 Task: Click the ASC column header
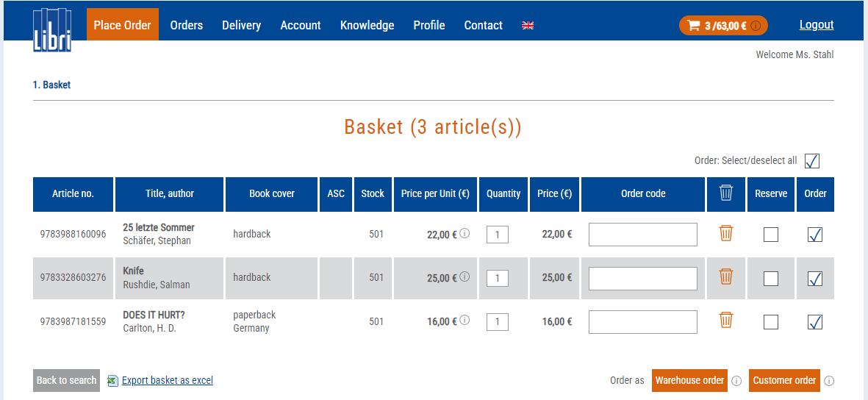(336, 194)
